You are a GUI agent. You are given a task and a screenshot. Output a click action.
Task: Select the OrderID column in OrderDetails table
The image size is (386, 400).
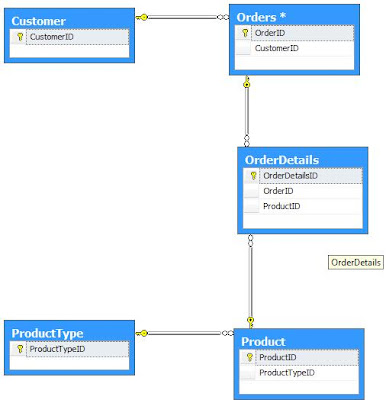pyautogui.click(x=303, y=191)
